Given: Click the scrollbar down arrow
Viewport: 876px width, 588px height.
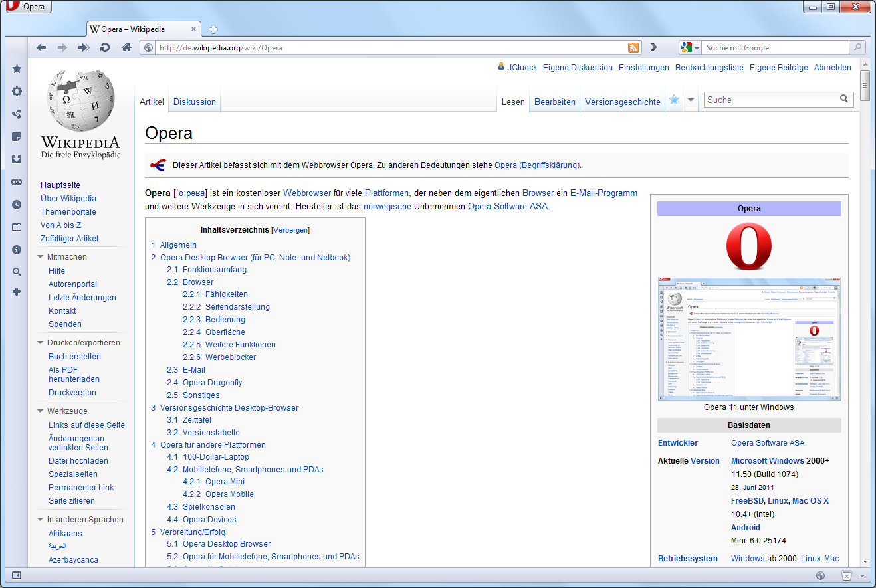Looking at the screenshot, I should click(x=865, y=561).
